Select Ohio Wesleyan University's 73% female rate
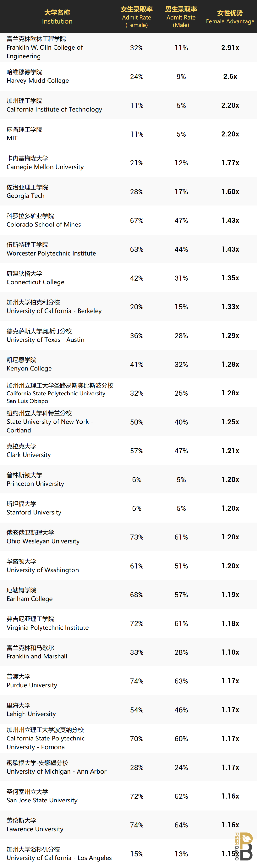Image resolution: width=257 pixels, height=868 pixels. (137, 537)
